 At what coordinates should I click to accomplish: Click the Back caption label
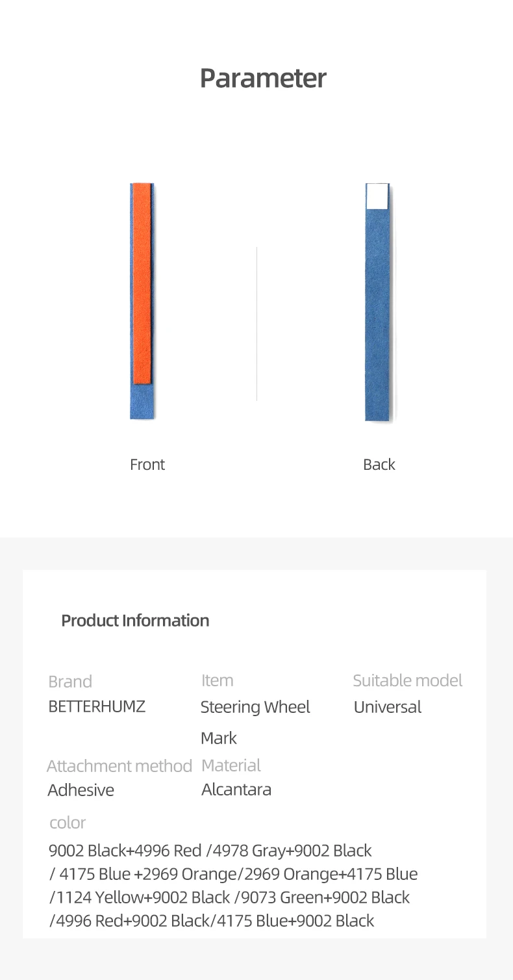(x=379, y=465)
